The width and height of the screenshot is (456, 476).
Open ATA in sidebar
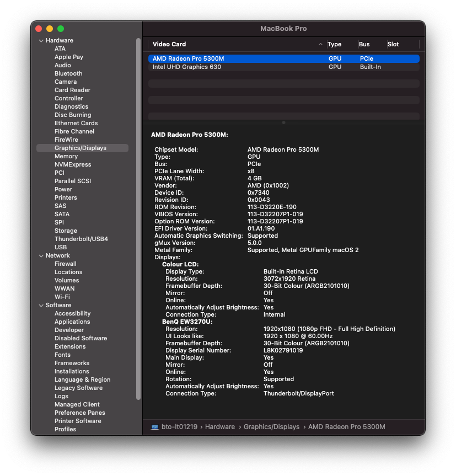(60, 49)
